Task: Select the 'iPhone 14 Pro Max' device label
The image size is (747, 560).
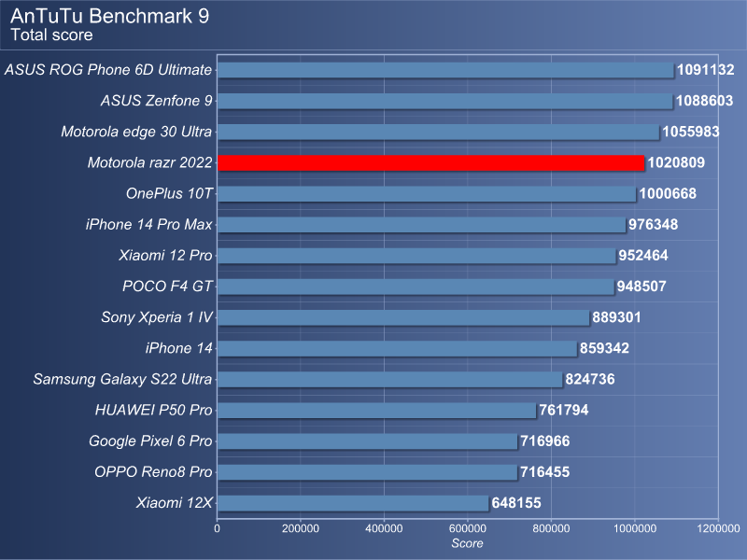Action: tap(148, 225)
